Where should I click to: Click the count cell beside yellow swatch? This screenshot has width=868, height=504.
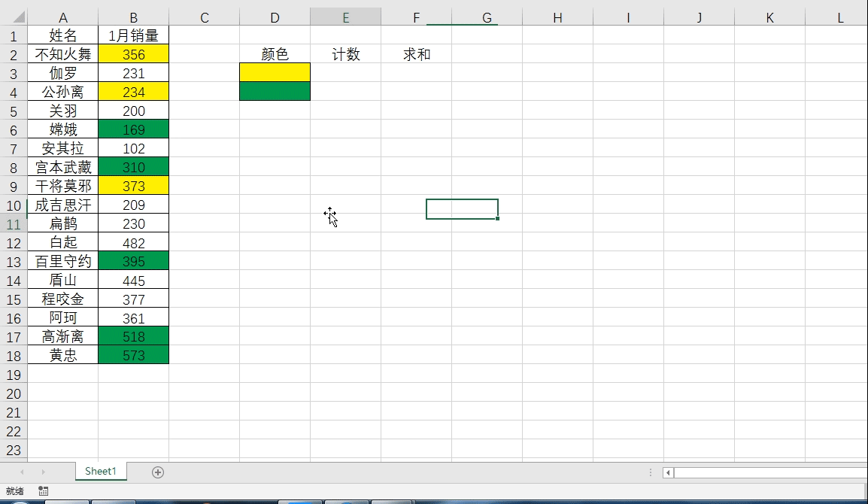point(345,72)
